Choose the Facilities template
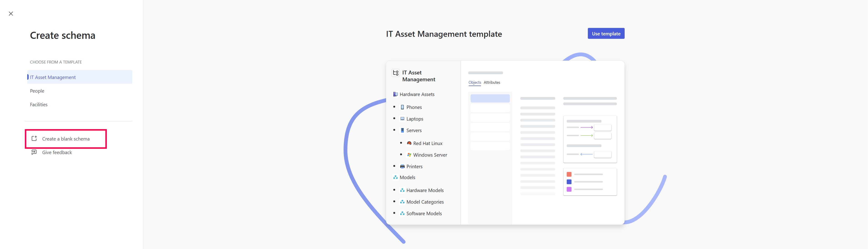The image size is (868, 249). click(39, 105)
